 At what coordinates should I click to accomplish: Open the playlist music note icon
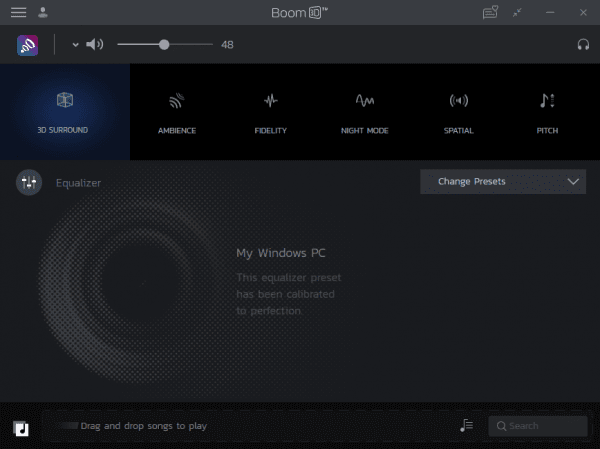pos(466,425)
